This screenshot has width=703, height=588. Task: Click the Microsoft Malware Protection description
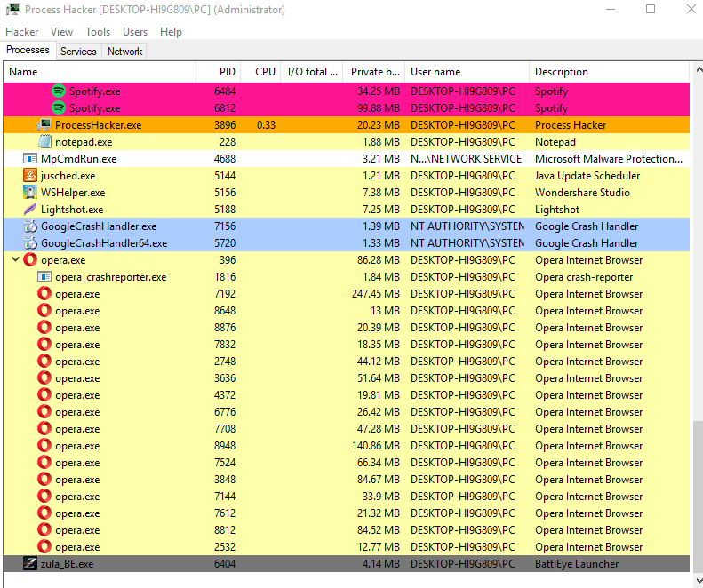(609, 159)
